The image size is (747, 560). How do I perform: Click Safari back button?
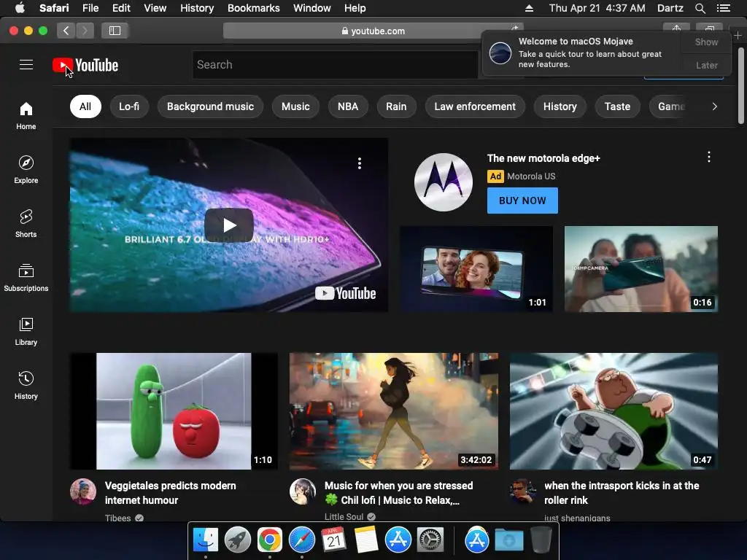point(66,31)
